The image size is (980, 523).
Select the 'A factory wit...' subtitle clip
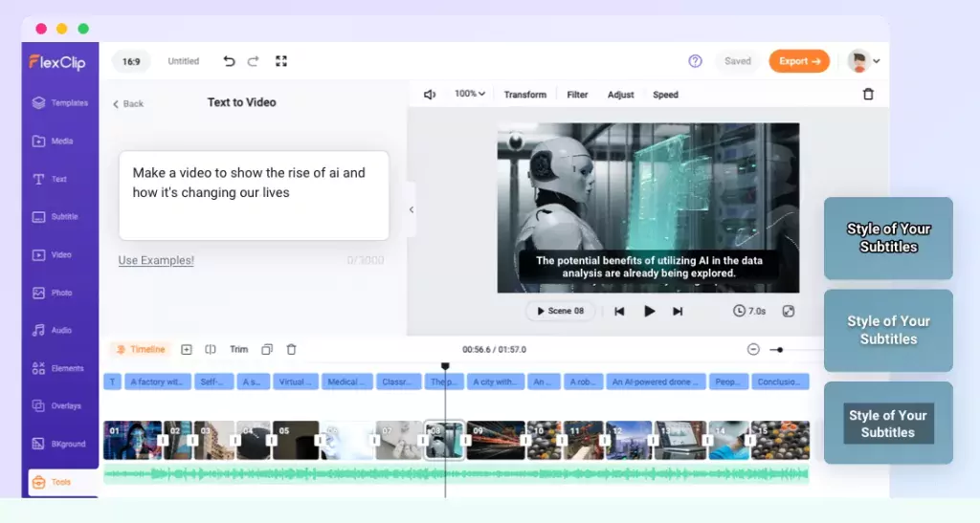click(x=158, y=381)
